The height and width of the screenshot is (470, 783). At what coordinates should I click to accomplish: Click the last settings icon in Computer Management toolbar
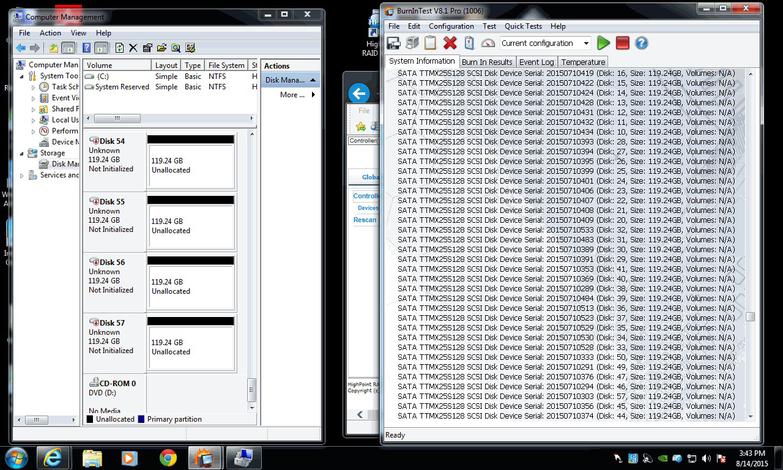click(x=190, y=48)
